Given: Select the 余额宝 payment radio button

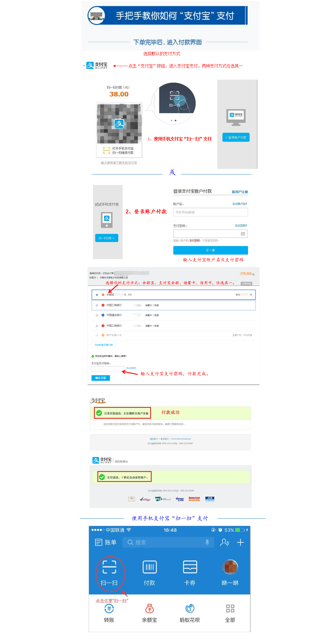Looking at the screenshot, I should (x=97, y=295).
